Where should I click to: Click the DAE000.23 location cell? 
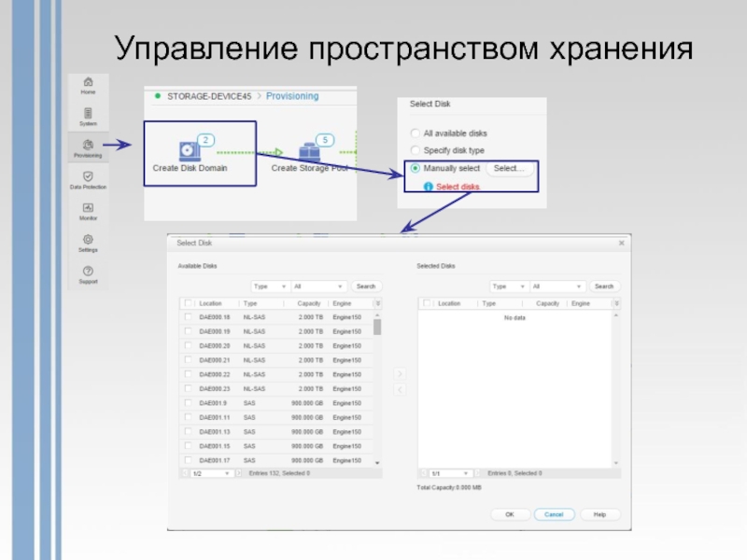[x=215, y=388]
